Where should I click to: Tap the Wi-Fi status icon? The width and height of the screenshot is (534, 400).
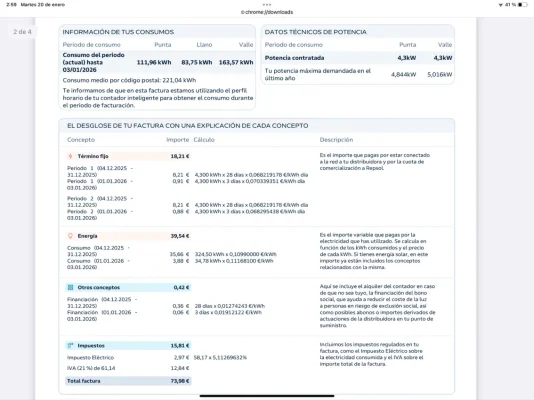(500, 5)
